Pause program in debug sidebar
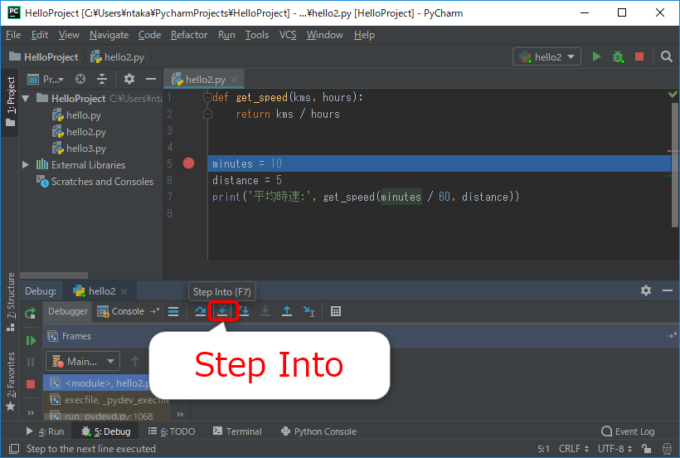Viewport: 680px width, 458px height. point(30,362)
